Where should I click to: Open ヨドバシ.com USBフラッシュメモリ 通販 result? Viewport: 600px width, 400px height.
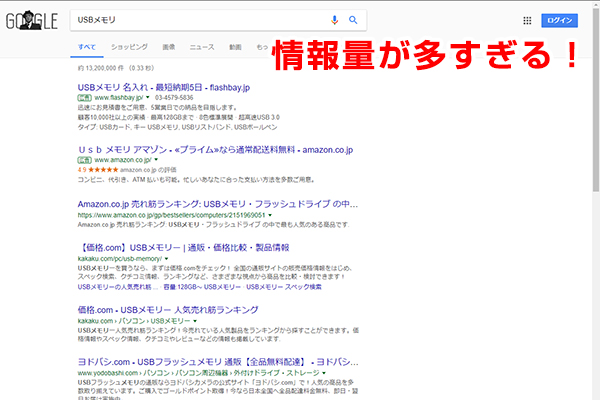click(x=218, y=362)
